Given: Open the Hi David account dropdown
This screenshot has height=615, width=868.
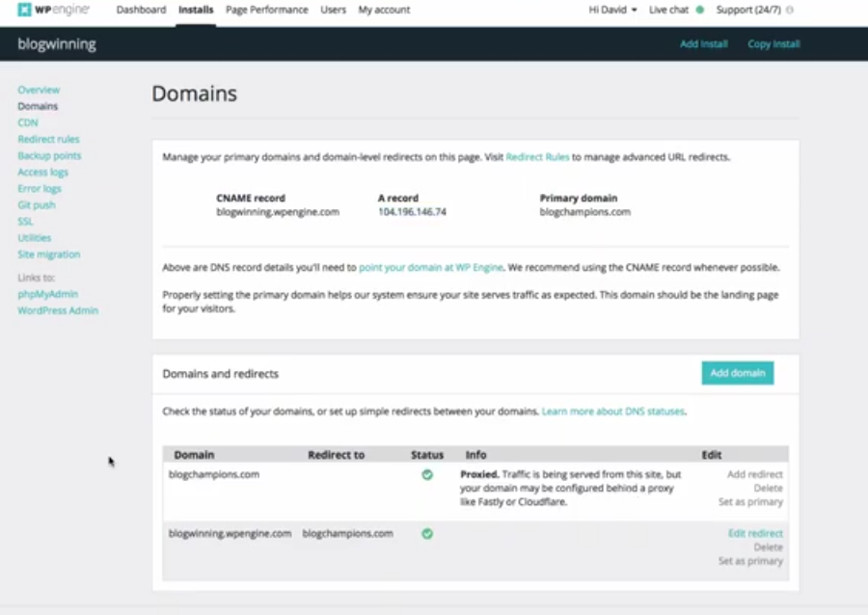Looking at the screenshot, I should click(612, 10).
